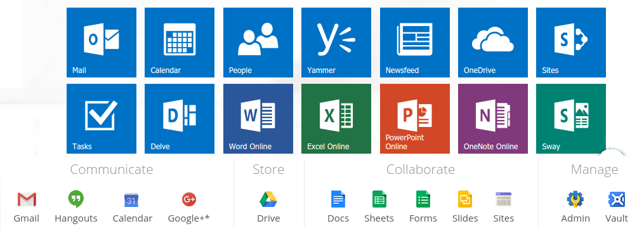Screen dimensions: 644x233
Task: Open the Newsfeed tile
Action: tap(415, 43)
